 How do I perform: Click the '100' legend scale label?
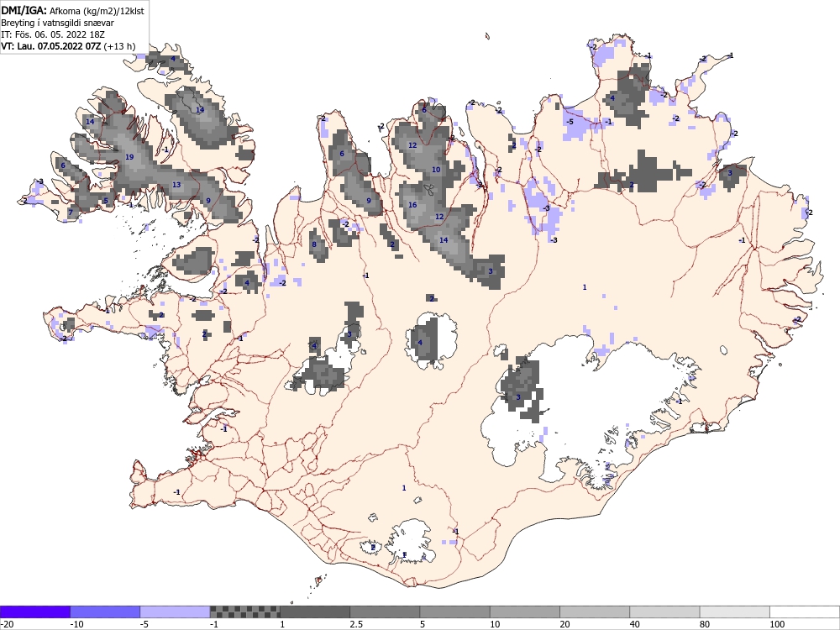(777, 624)
